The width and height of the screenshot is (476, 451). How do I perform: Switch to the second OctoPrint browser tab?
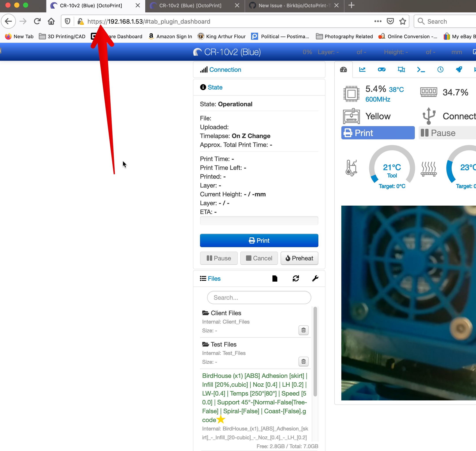[190, 6]
